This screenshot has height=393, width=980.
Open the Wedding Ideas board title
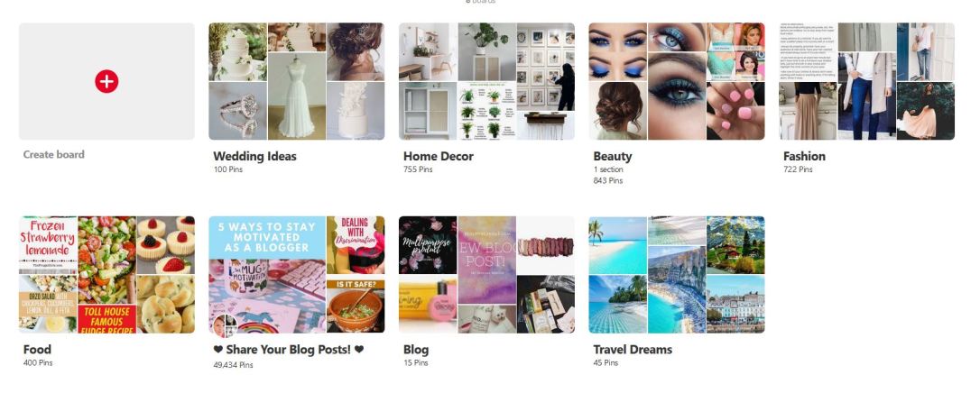(x=254, y=157)
